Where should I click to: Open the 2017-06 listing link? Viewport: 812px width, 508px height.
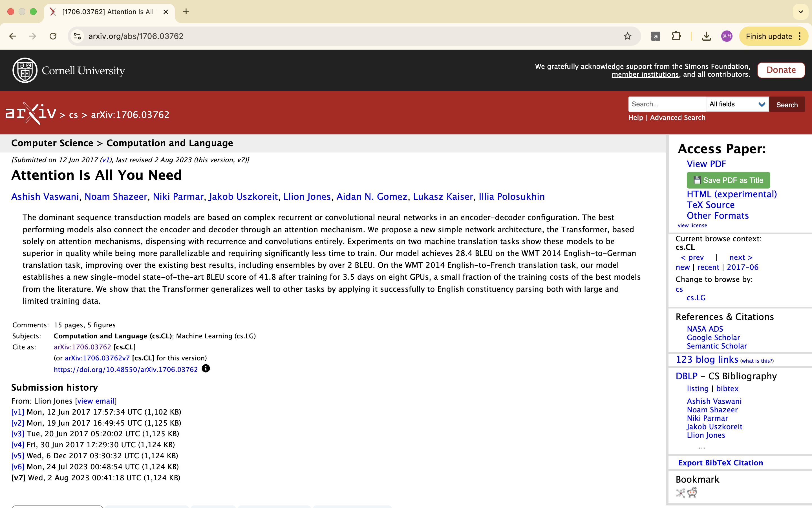click(742, 268)
